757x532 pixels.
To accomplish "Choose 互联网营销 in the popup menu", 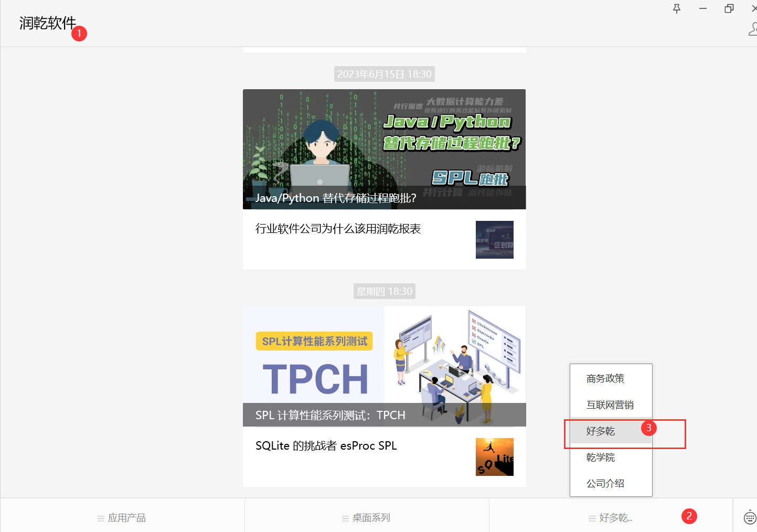I will [x=611, y=405].
